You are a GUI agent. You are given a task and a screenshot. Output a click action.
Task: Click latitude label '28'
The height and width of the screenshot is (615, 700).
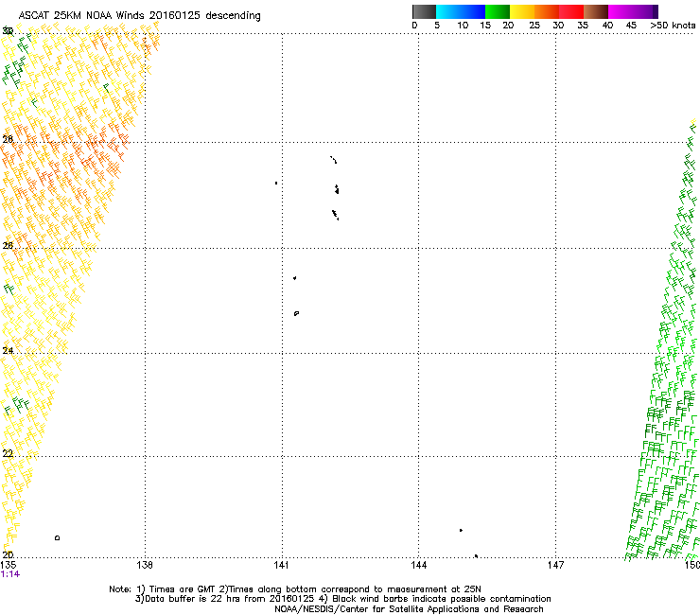click(x=8, y=140)
